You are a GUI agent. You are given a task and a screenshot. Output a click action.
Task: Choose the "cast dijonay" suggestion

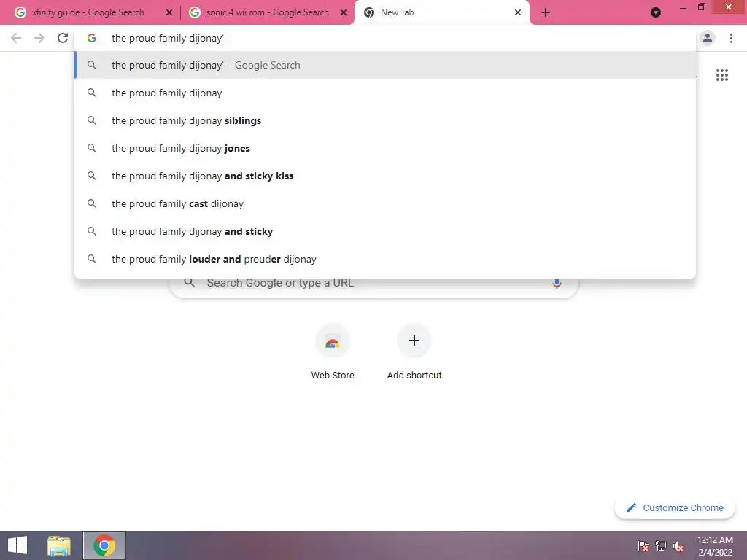tap(385, 203)
